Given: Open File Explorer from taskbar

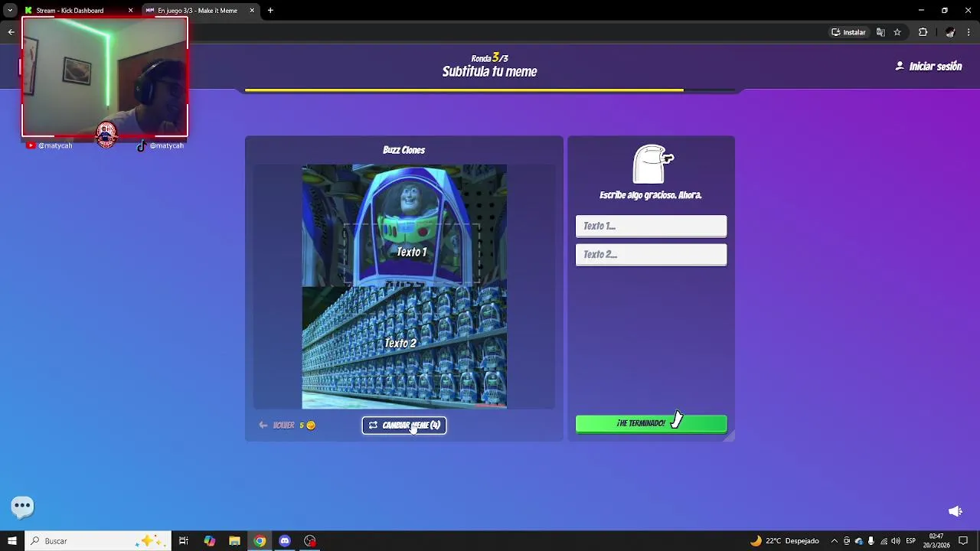Looking at the screenshot, I should tap(235, 541).
